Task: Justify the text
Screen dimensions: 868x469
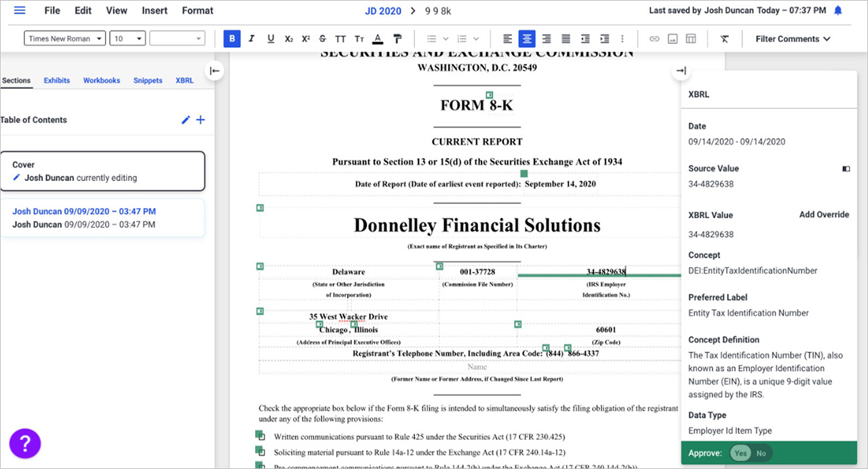Action: [x=566, y=39]
